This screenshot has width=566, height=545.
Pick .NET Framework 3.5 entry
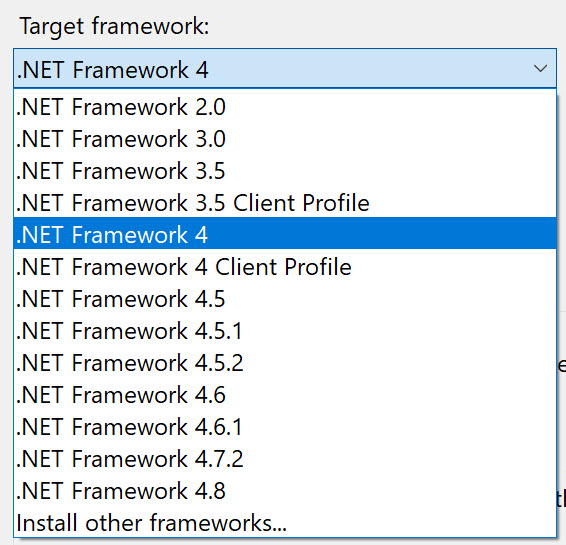click(x=285, y=171)
